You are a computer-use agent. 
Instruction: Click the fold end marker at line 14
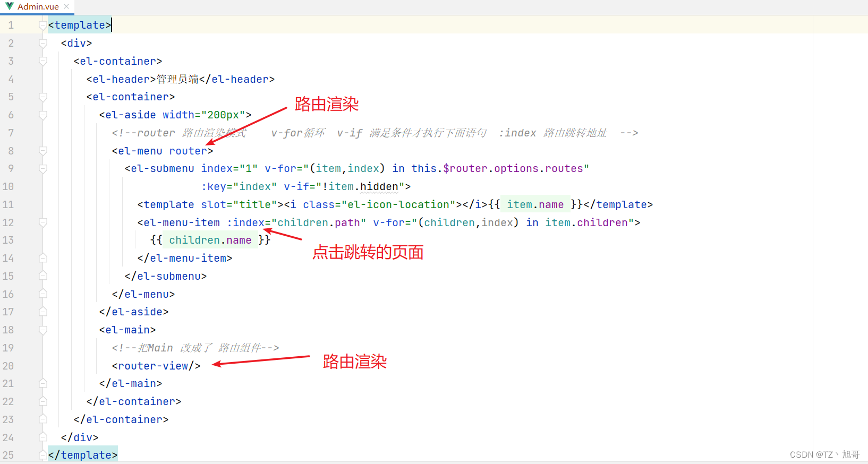tap(43, 258)
